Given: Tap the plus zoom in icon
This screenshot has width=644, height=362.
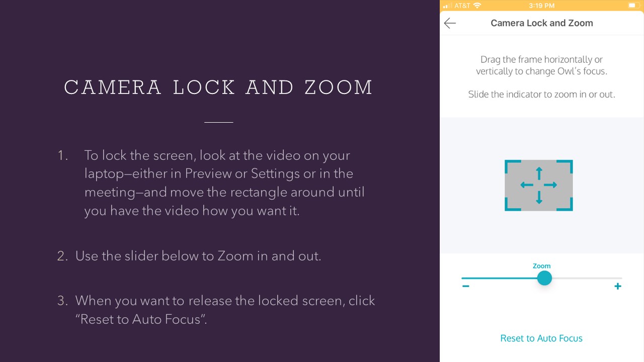Looking at the screenshot, I should pyautogui.click(x=618, y=286).
